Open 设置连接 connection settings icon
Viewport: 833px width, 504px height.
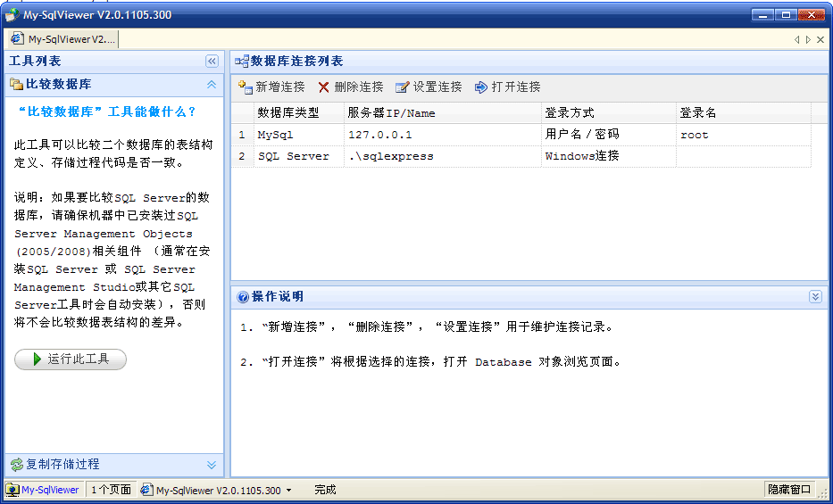(x=402, y=87)
